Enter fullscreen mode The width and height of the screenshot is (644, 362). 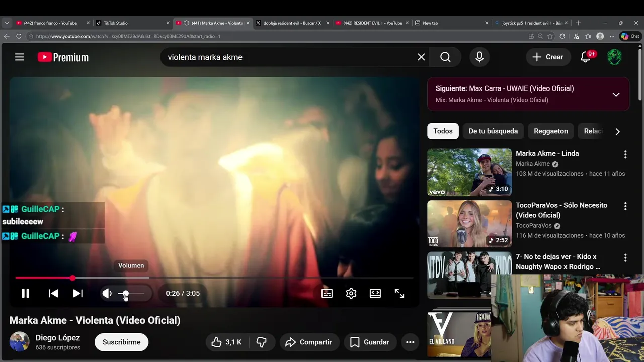399,293
